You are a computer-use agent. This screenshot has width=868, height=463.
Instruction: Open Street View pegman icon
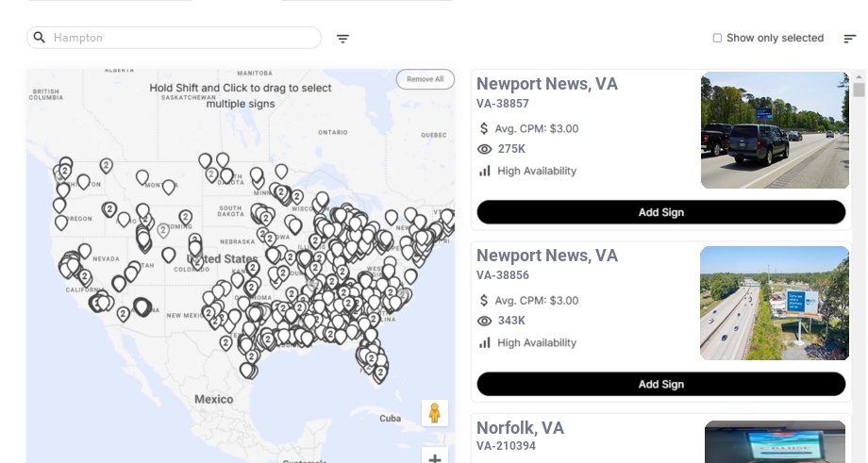click(434, 413)
